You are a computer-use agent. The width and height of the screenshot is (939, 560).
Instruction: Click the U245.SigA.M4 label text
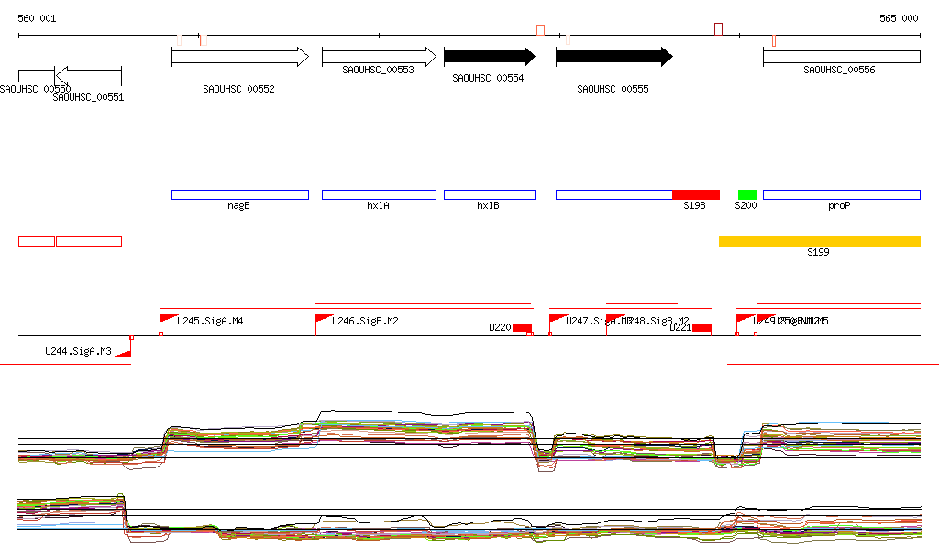point(210,322)
